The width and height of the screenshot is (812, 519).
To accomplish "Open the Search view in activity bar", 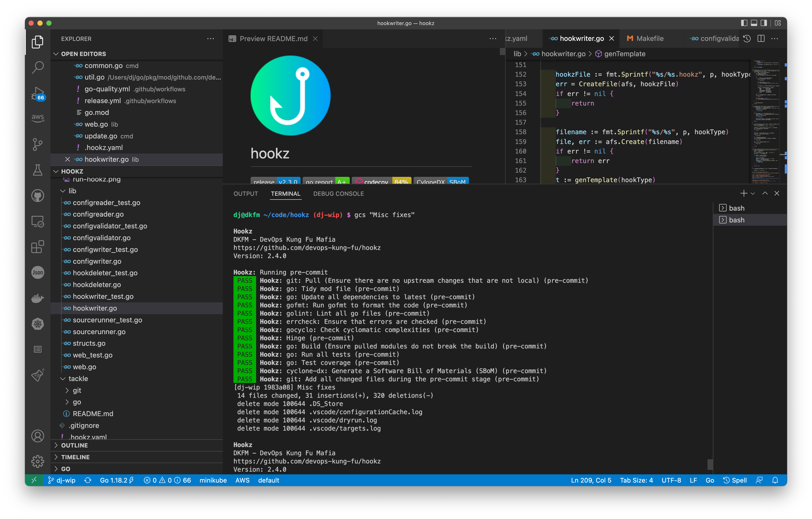I will click(37, 67).
